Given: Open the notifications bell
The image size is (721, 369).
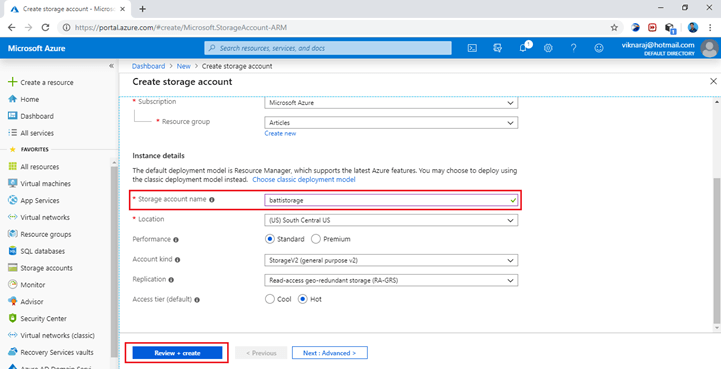Looking at the screenshot, I should click(x=523, y=48).
